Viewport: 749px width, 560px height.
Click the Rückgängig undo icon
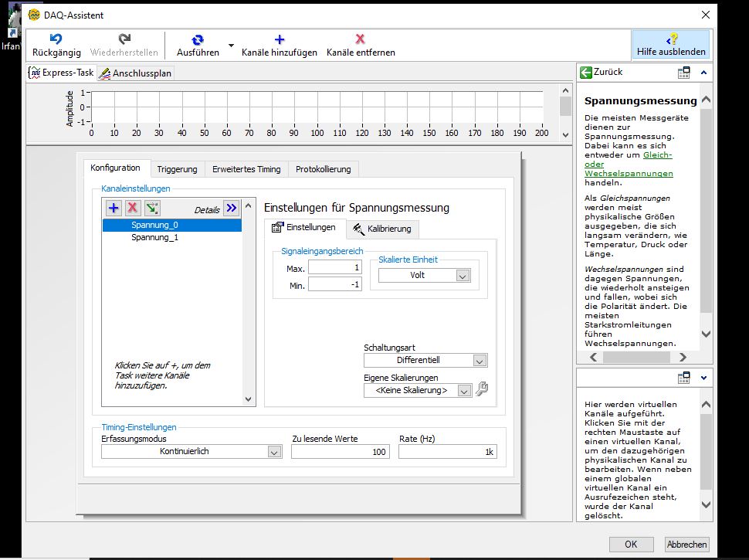point(56,39)
